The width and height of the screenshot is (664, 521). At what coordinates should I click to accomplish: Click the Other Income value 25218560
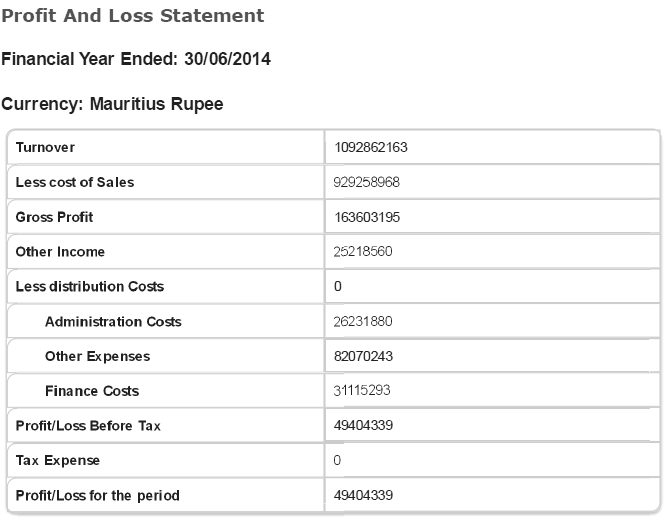click(363, 252)
